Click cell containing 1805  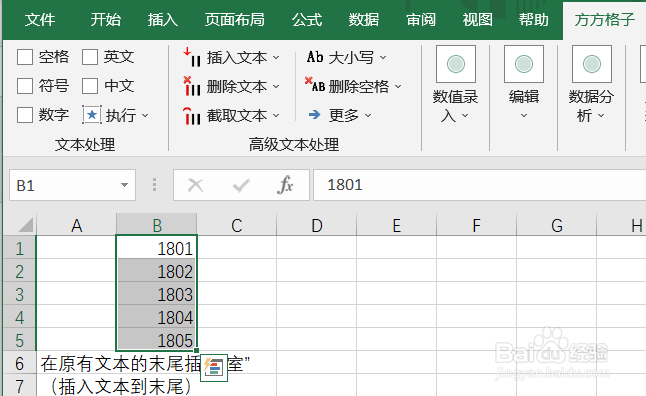[157, 340]
